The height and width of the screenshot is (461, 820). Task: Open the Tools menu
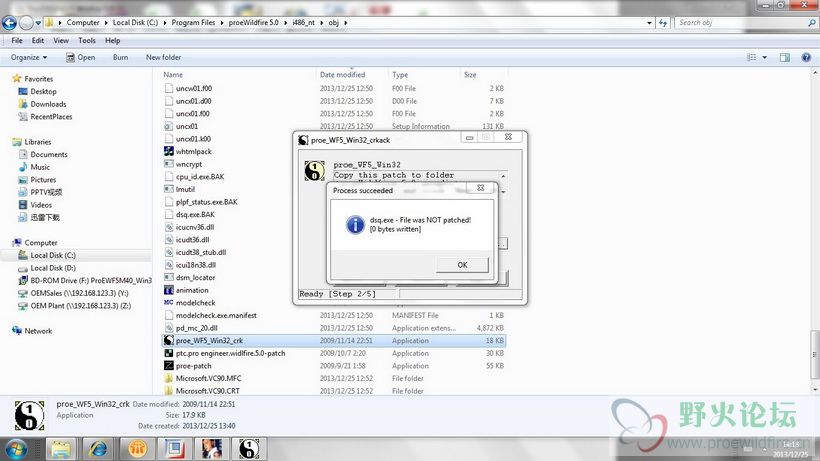click(x=87, y=40)
